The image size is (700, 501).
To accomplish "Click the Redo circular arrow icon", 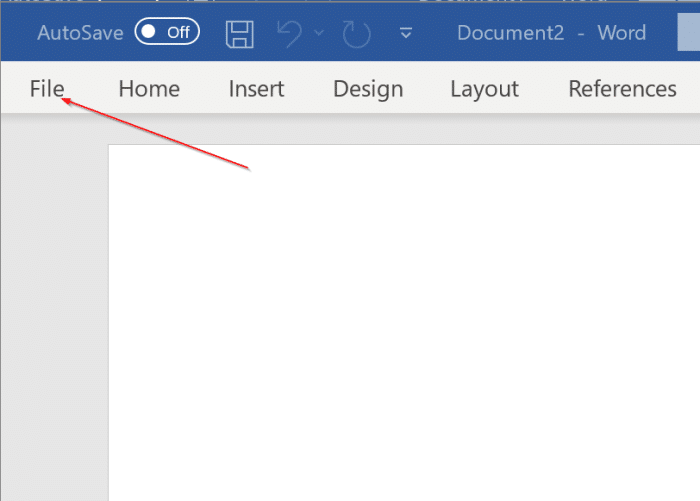I will click(356, 34).
